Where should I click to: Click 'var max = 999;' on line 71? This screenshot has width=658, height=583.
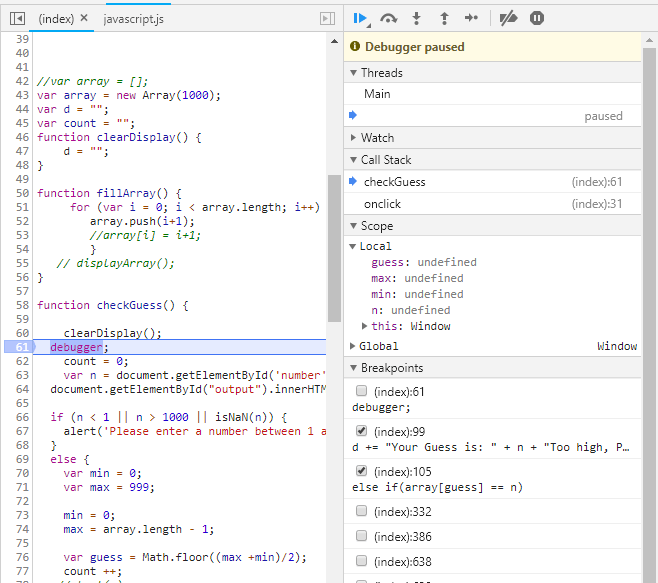click(109, 487)
